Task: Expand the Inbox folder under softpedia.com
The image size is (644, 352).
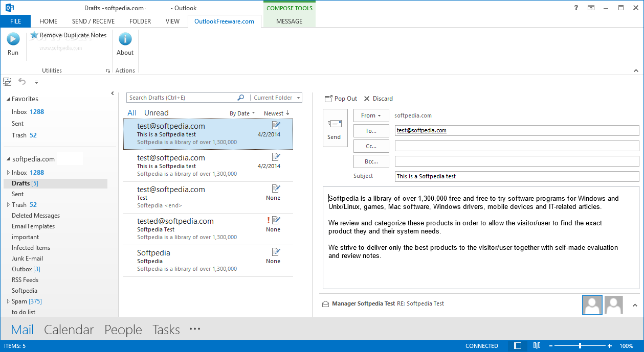Action: click(x=8, y=173)
